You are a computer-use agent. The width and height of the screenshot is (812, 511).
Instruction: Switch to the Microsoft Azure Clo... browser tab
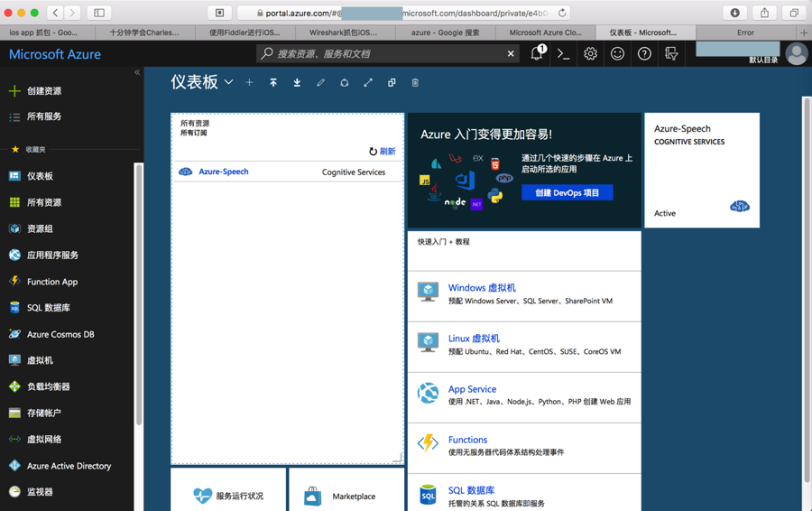pos(545,33)
